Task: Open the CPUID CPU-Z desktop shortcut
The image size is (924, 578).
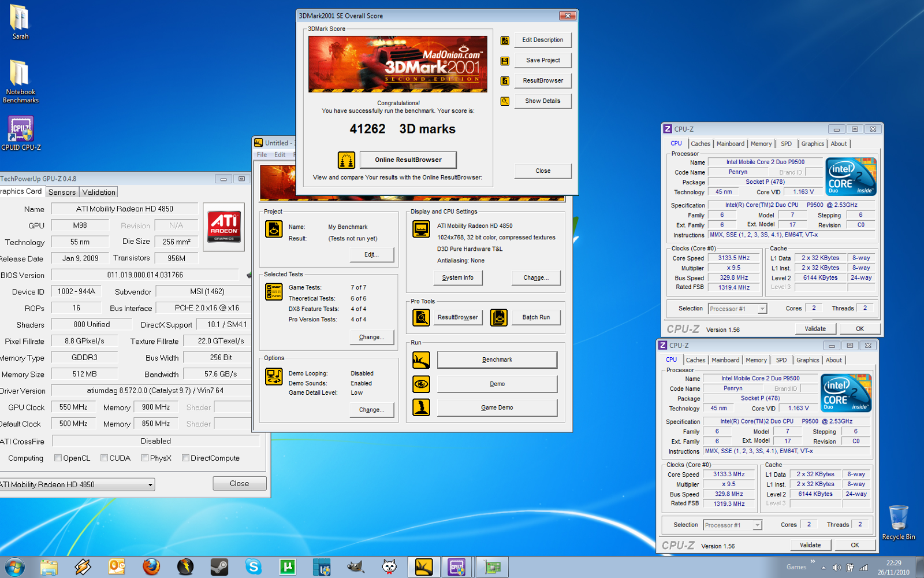Action: tap(21, 133)
